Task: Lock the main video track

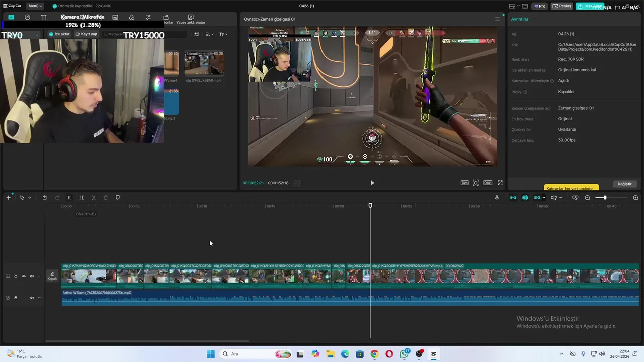Action: pyautogui.click(x=16, y=276)
